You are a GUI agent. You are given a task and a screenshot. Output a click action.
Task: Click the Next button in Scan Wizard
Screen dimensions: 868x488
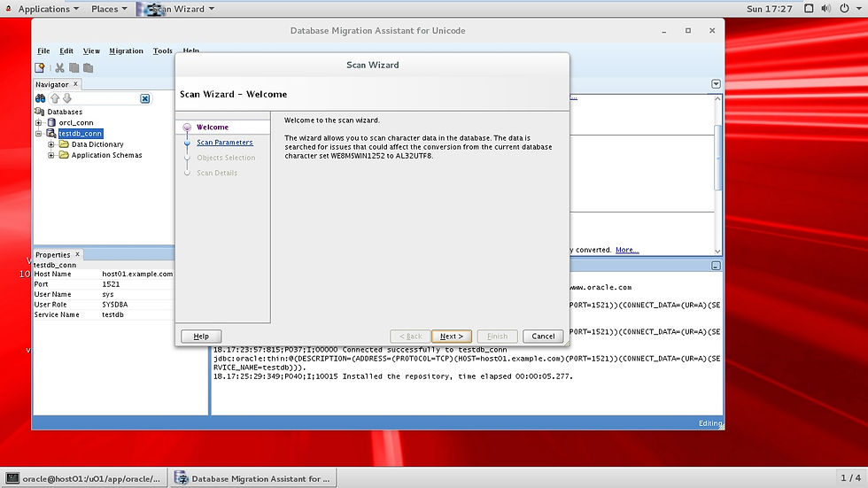(452, 336)
